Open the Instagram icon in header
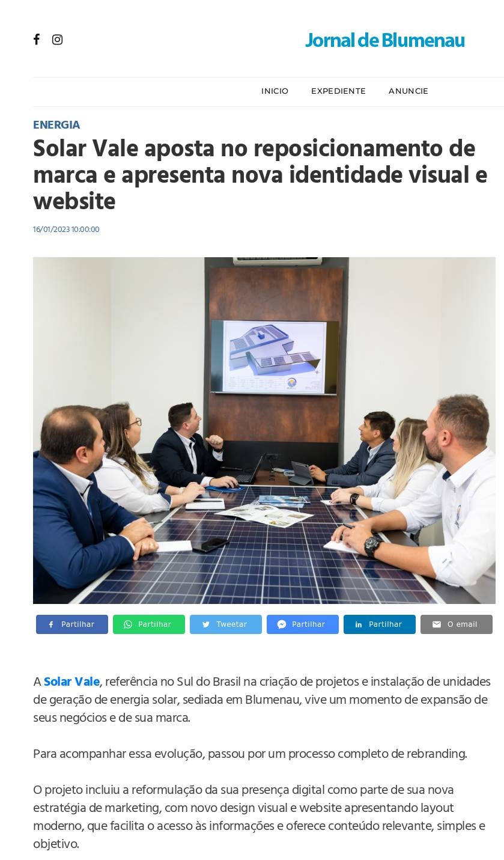Image resolution: width=504 pixels, height=860 pixels. point(57,40)
